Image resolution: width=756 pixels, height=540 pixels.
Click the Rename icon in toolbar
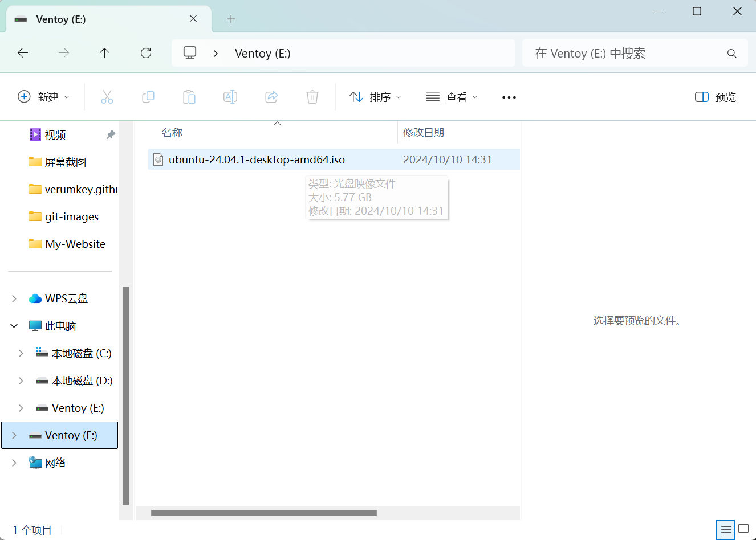[230, 97]
